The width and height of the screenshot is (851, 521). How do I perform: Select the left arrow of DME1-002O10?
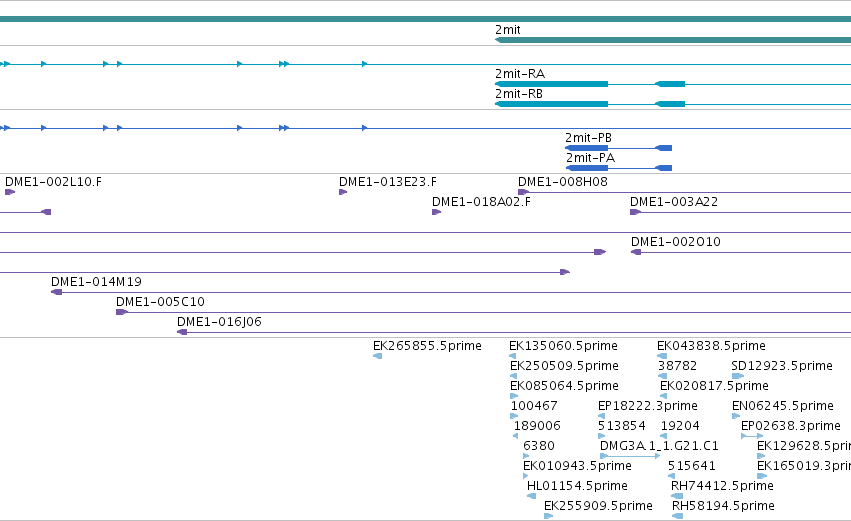[x=636, y=252]
